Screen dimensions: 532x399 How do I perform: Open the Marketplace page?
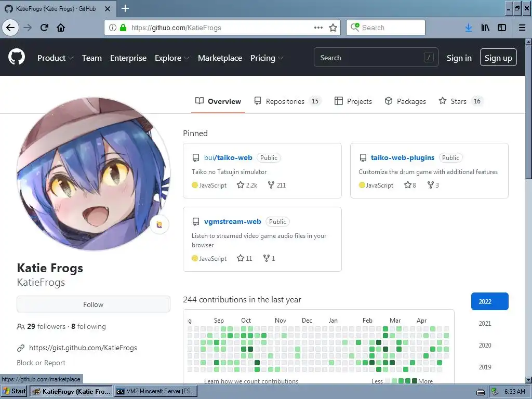point(220,58)
